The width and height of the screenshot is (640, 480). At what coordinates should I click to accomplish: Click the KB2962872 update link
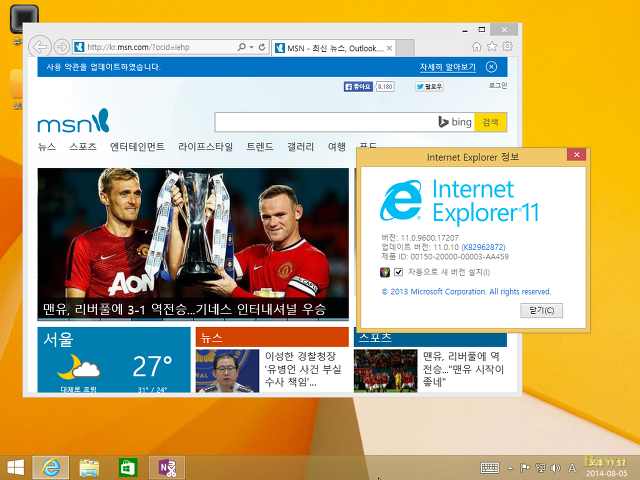tap(483, 247)
